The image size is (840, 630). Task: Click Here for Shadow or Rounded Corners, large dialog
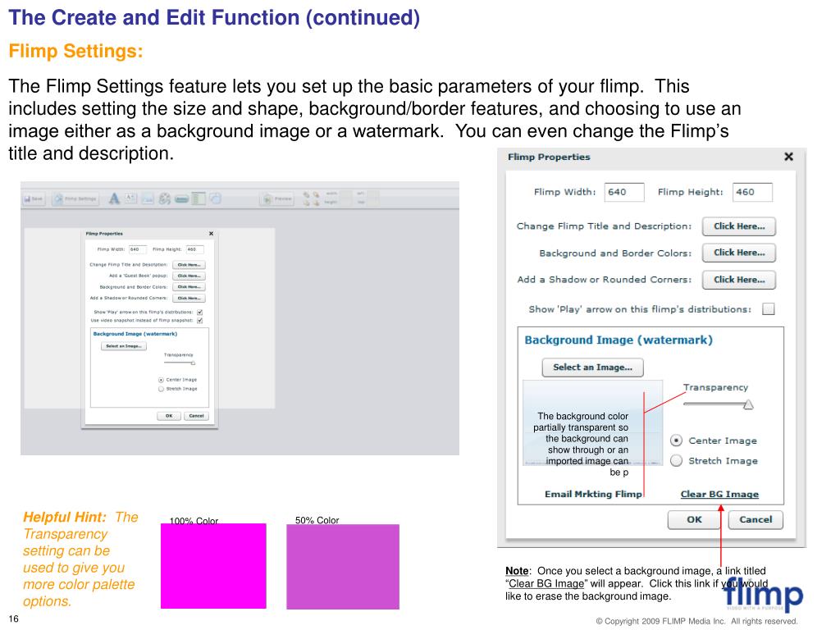pos(739,280)
